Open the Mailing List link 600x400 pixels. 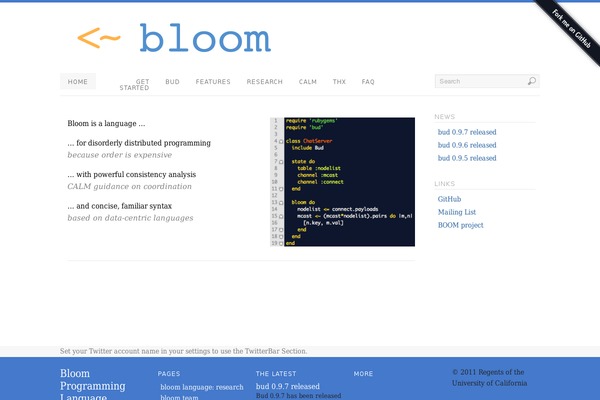(457, 212)
